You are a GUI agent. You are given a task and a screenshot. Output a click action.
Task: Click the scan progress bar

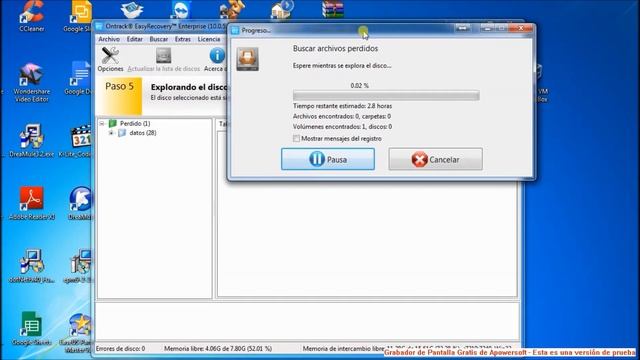click(x=386, y=96)
